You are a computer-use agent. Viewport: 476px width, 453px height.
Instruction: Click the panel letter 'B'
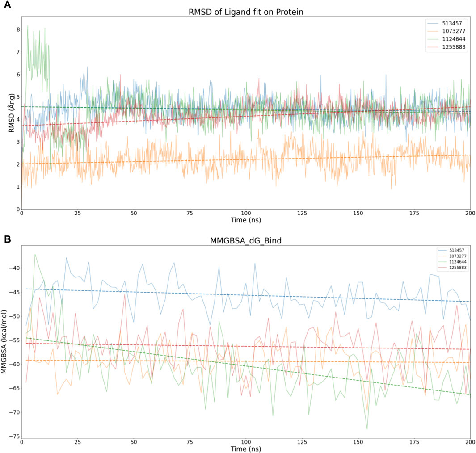pos(7,239)
